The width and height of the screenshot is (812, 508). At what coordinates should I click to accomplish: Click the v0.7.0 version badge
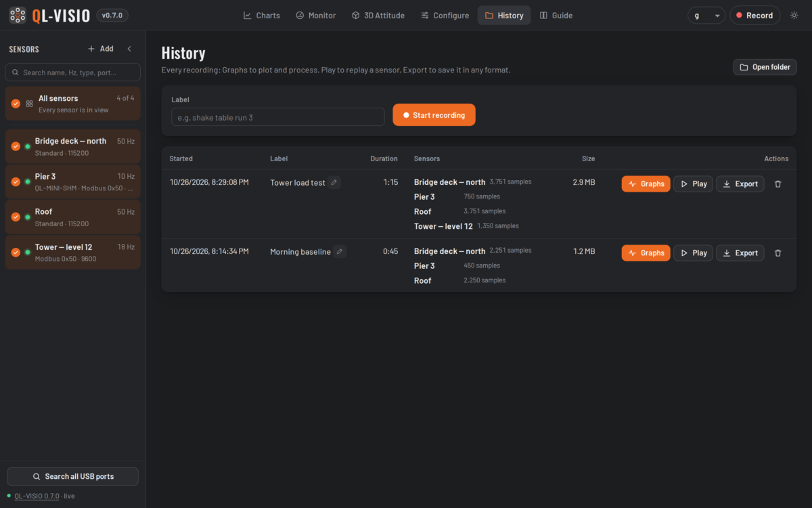tap(112, 15)
